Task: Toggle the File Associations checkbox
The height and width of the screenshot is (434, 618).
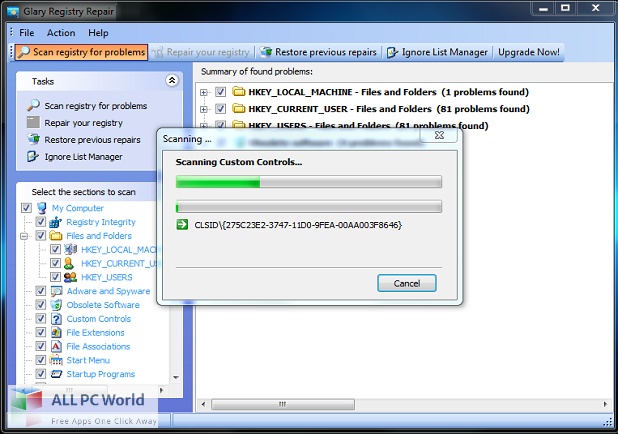Action: coord(41,346)
